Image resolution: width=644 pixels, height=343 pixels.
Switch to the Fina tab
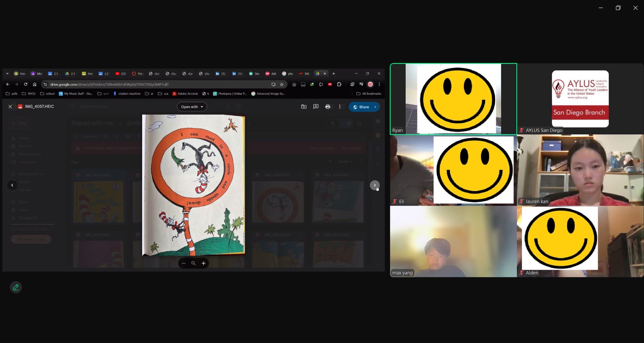tap(137, 73)
